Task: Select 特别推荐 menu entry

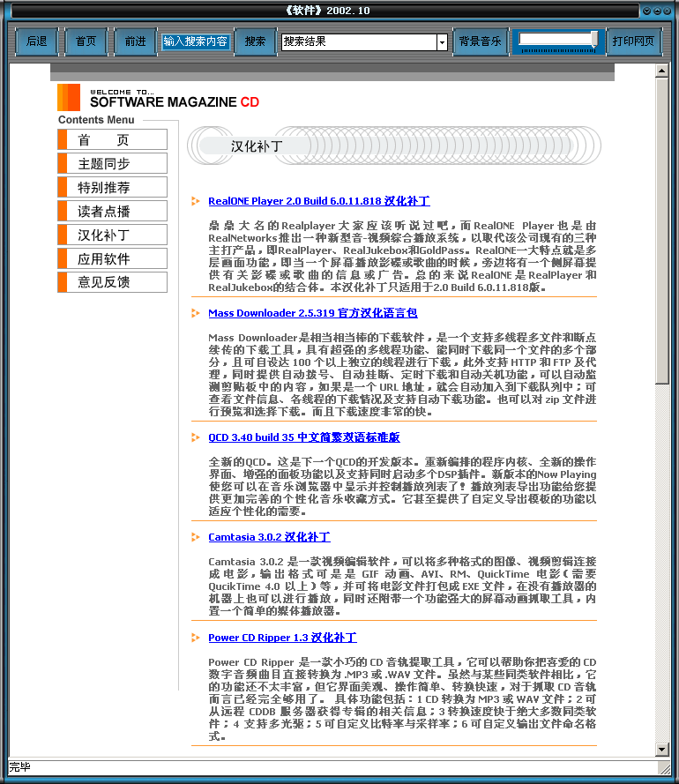Action: 113,188
